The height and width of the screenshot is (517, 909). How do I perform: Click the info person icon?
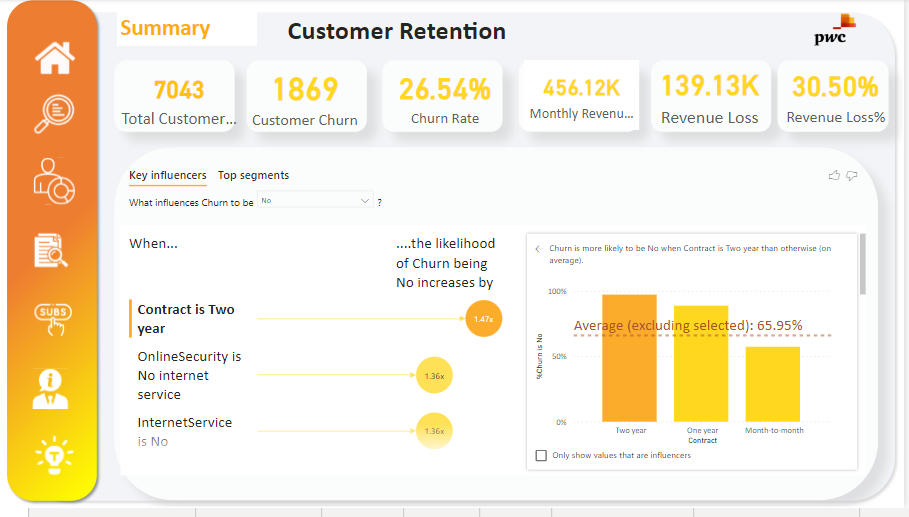51,389
